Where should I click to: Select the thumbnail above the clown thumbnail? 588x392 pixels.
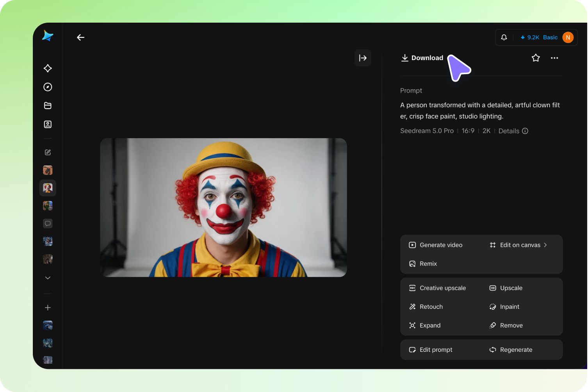pyautogui.click(x=48, y=170)
